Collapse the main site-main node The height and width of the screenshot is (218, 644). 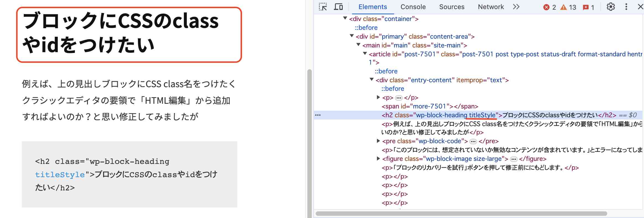(358, 45)
